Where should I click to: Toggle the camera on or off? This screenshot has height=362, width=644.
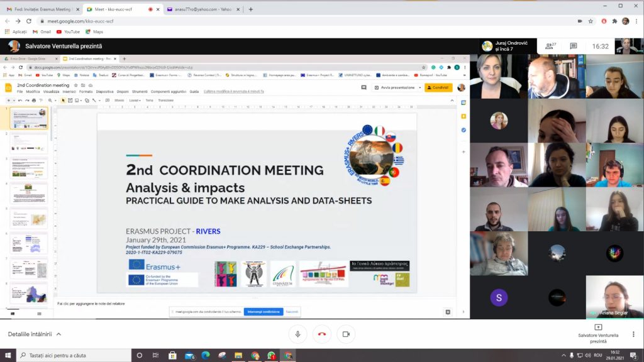click(x=345, y=334)
